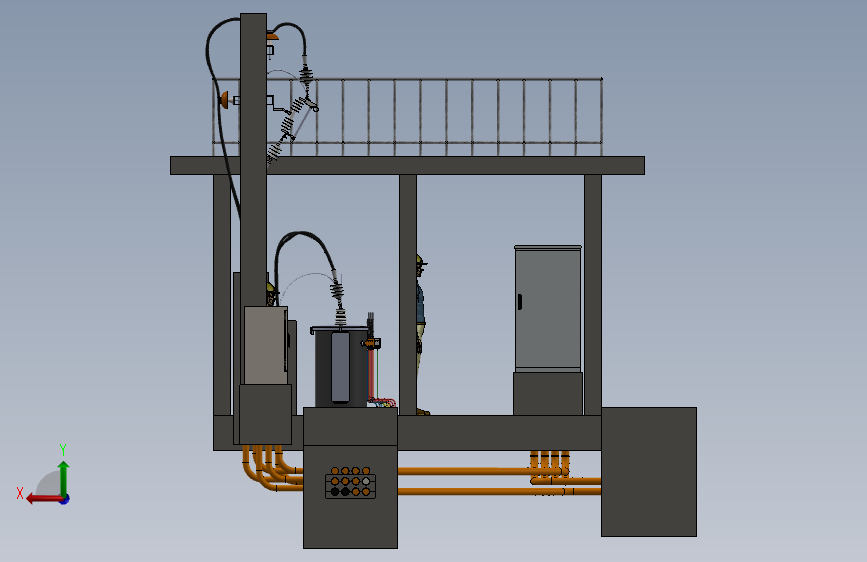Click the red "X" triad label

point(20,493)
